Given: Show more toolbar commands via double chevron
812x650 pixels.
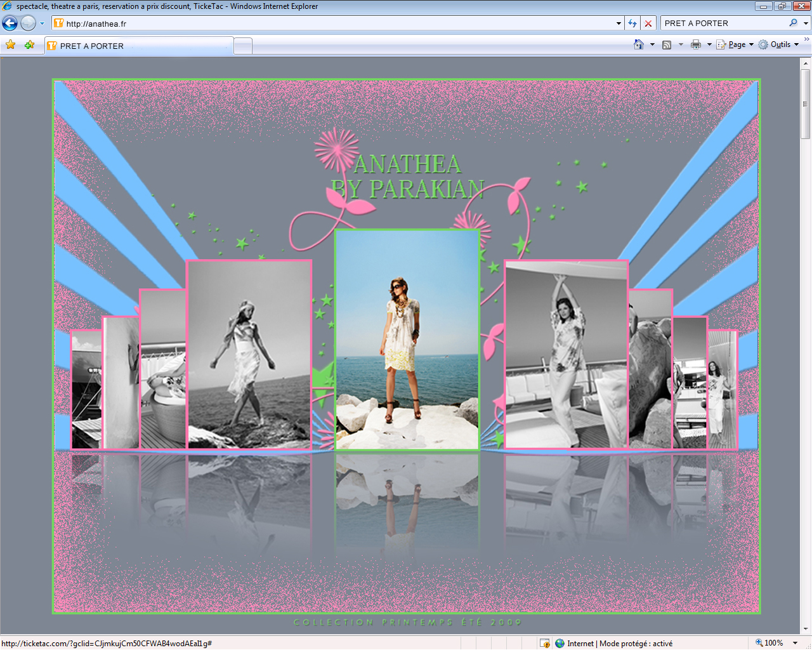Looking at the screenshot, I should 806,39.
